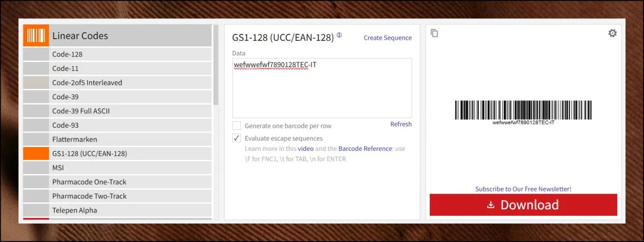Image resolution: width=644 pixels, height=242 pixels.
Task: Click the generated barcode image
Action: (523, 110)
